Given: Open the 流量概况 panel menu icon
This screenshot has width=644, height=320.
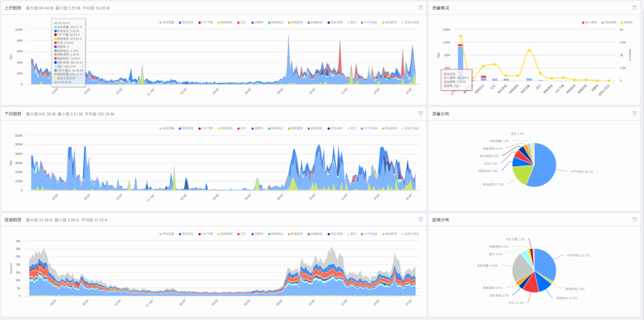Looking at the screenshot, I should tap(634, 8).
